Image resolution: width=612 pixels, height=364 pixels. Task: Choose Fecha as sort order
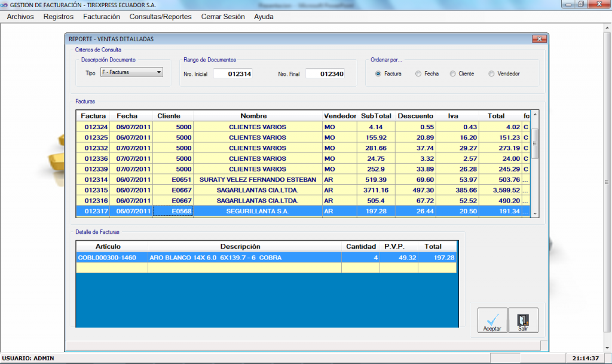pyautogui.click(x=418, y=74)
